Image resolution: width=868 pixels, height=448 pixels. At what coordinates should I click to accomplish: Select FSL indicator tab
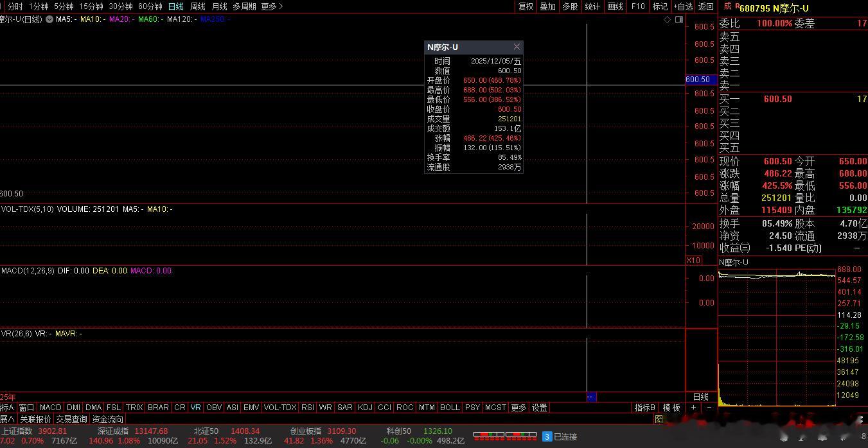pos(114,408)
